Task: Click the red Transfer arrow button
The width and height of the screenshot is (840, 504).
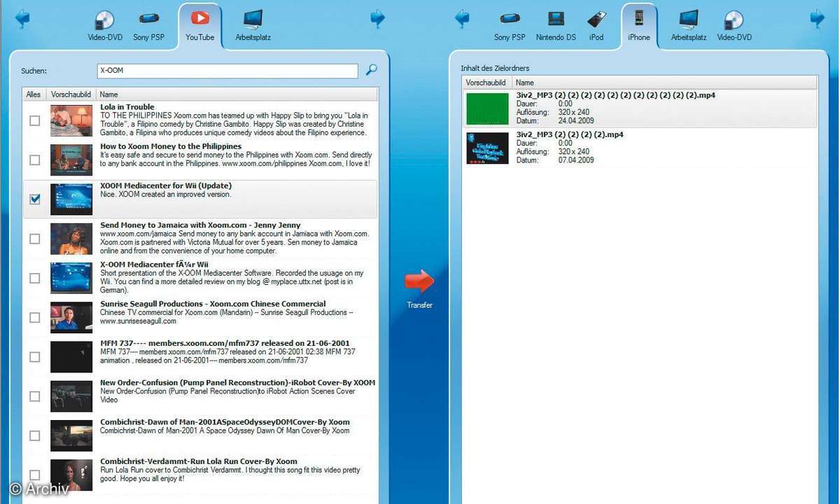Action: click(x=419, y=281)
